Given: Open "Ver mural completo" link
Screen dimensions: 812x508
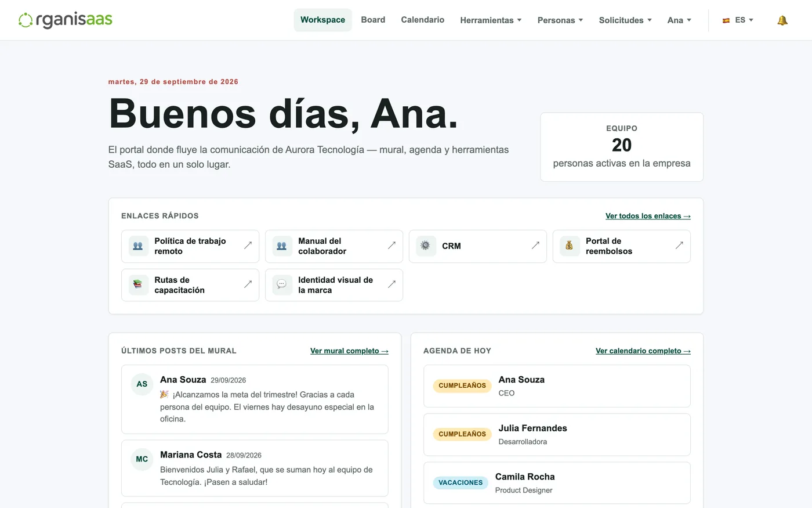Looking at the screenshot, I should [349, 351].
